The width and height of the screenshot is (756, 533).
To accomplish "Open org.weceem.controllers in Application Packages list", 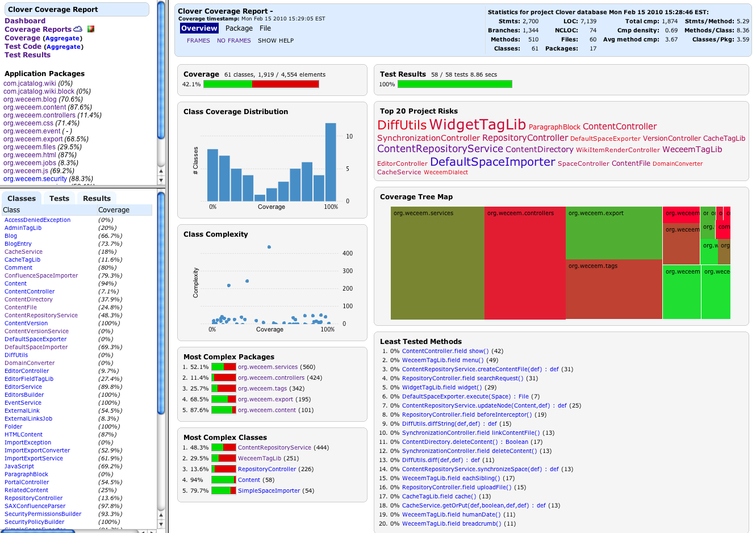I will point(39,115).
